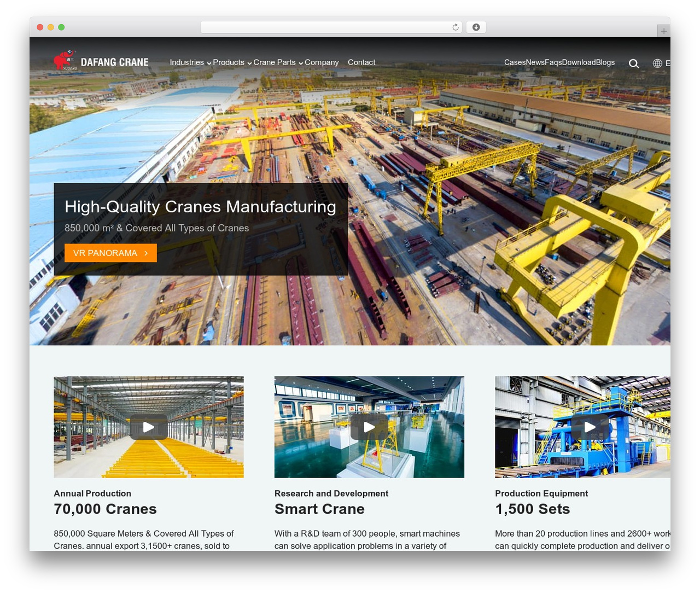Play the Production Equipment video
700x593 pixels.
[590, 427]
